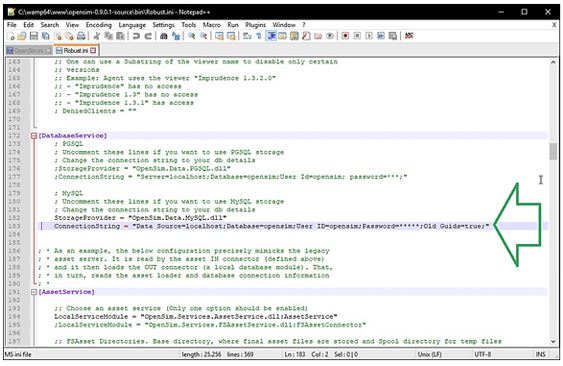Save the current file with the Save icon
Image resolution: width=563 pixels, height=366 pixels.
[34, 36]
